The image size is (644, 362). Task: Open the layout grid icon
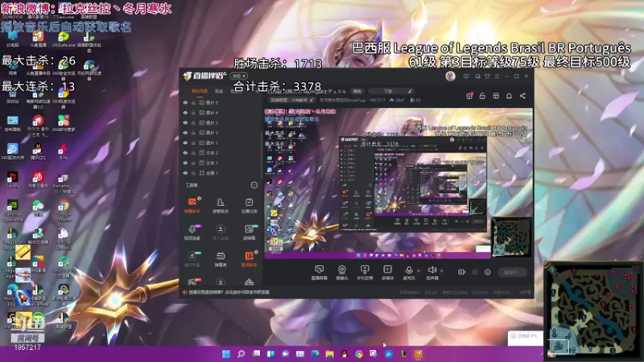coord(496,96)
